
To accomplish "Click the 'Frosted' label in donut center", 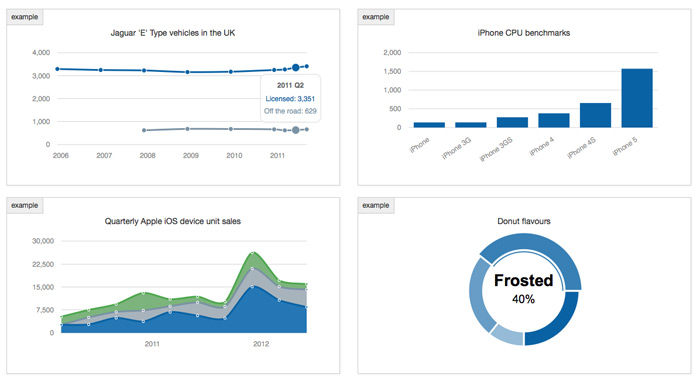I will click(523, 280).
